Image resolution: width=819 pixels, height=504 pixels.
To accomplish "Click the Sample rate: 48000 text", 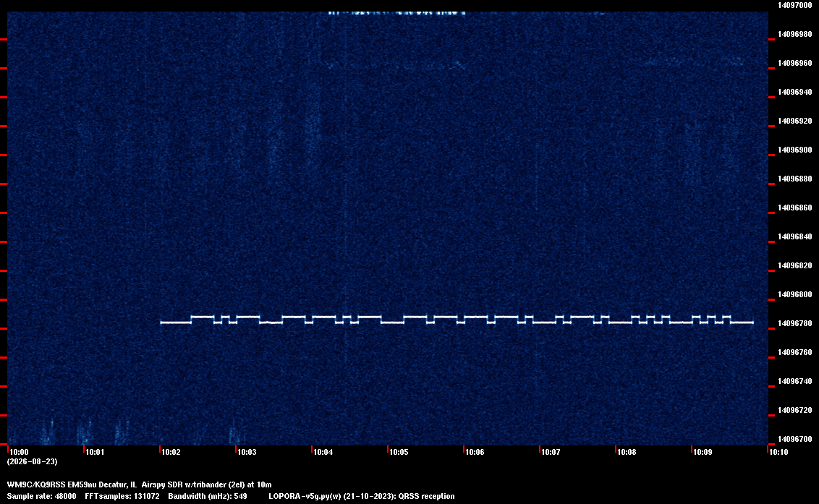I will tap(42, 496).
